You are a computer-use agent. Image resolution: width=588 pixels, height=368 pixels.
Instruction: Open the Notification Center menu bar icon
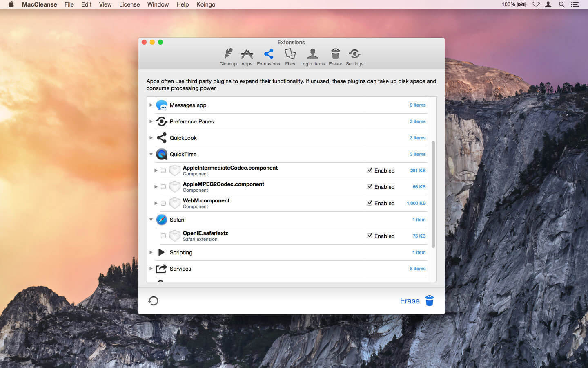(x=575, y=4)
